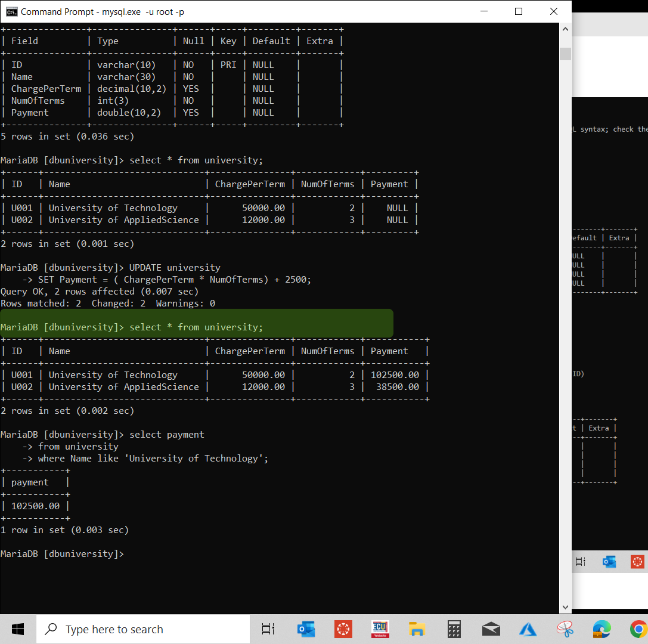The width and height of the screenshot is (648, 644).
Task: Open Task View
Action: [x=268, y=628]
